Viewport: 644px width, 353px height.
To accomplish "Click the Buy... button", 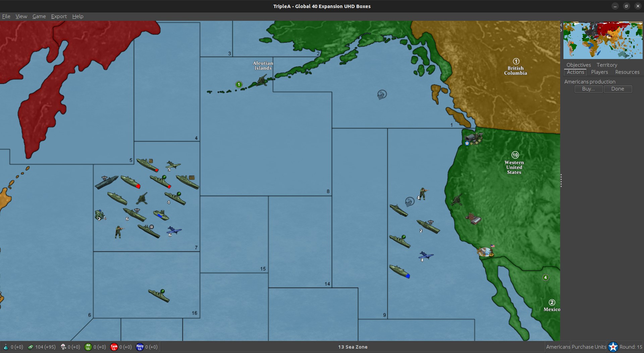I will (x=589, y=89).
